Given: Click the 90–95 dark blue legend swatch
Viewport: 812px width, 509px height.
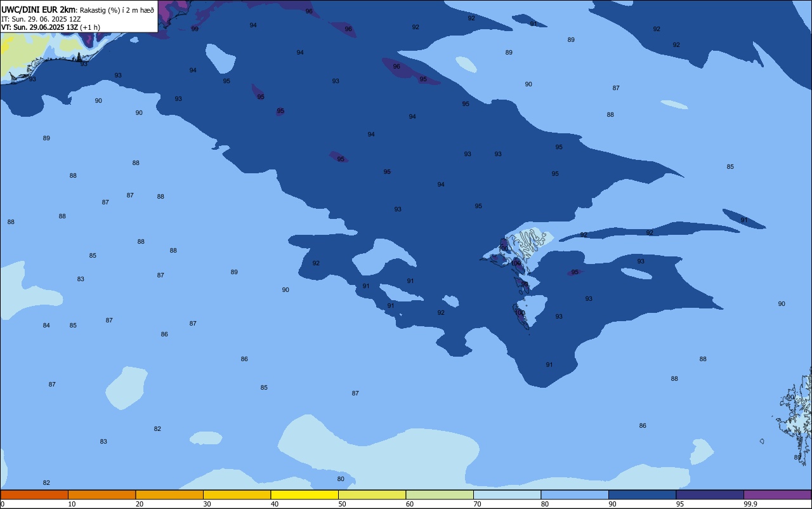Looking at the screenshot, I should tap(642, 494).
